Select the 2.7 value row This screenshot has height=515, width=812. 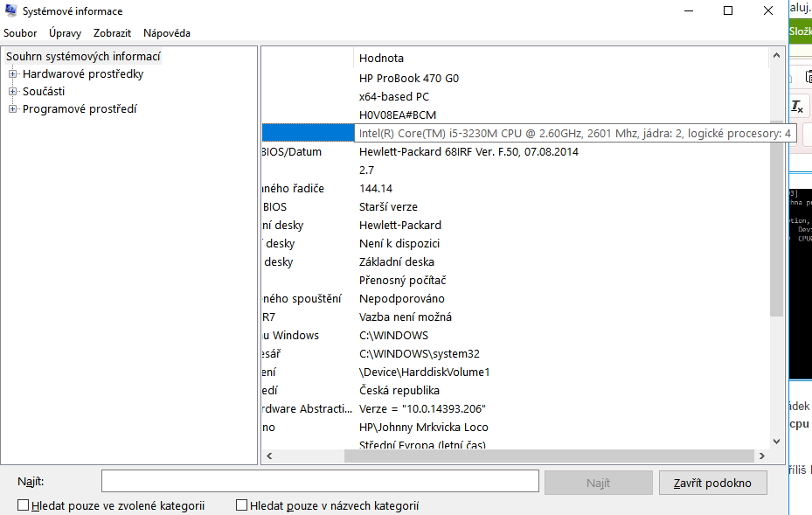[x=366, y=170]
